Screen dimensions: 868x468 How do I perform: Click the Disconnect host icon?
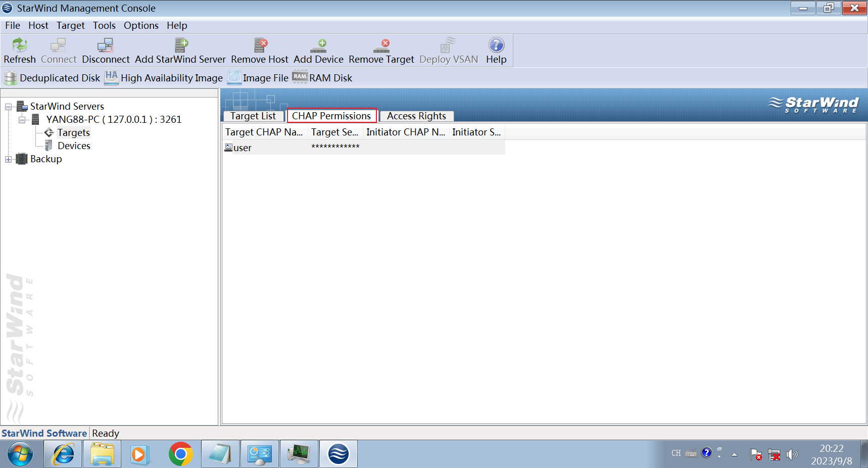coord(105,45)
